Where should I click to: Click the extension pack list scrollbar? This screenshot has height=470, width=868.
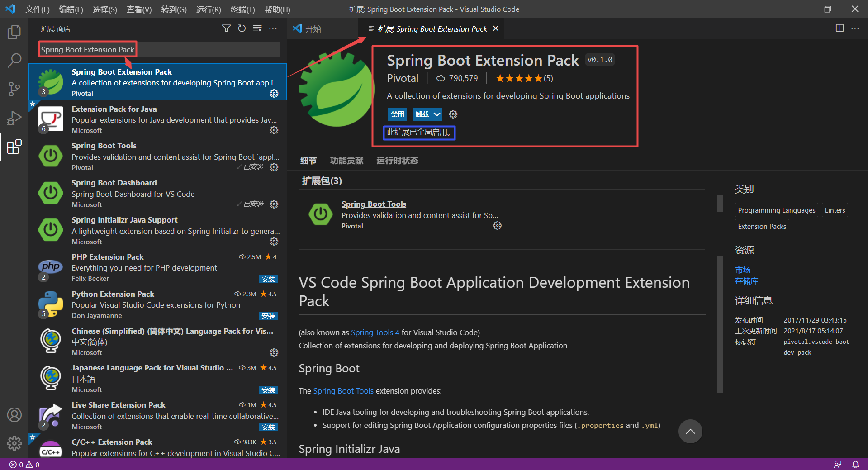coord(721,203)
